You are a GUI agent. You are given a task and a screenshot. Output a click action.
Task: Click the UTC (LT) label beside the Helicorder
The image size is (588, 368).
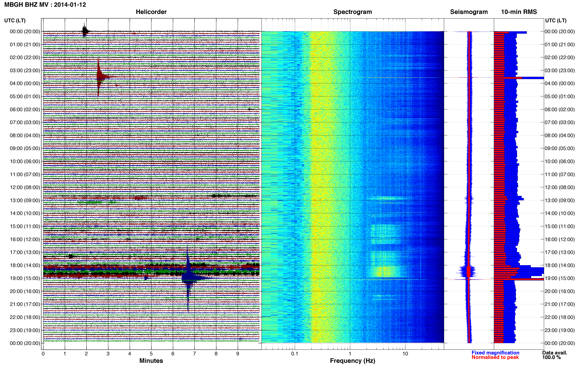(15, 20)
